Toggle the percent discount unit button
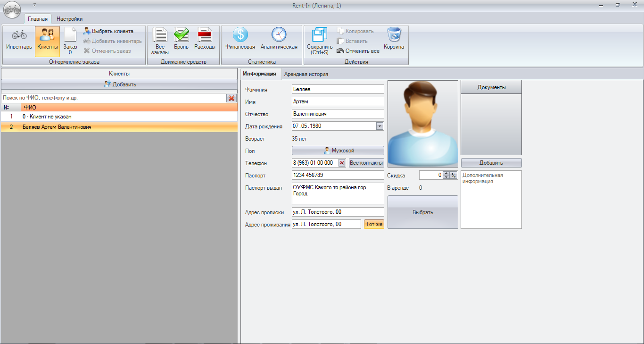The width and height of the screenshot is (644, 344). coord(454,175)
